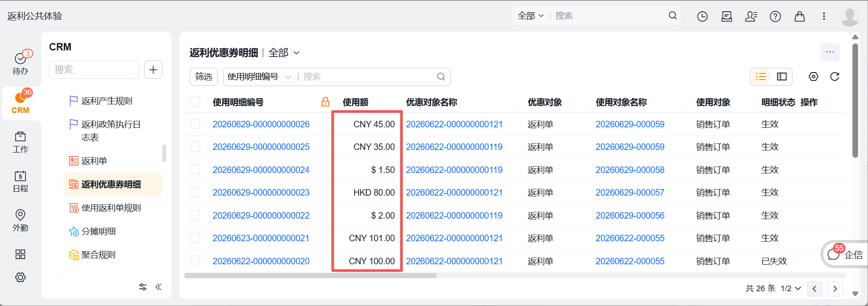This screenshot has width=868, height=306.
Task: Open link 20260629-000059 in first row
Action: click(x=630, y=124)
